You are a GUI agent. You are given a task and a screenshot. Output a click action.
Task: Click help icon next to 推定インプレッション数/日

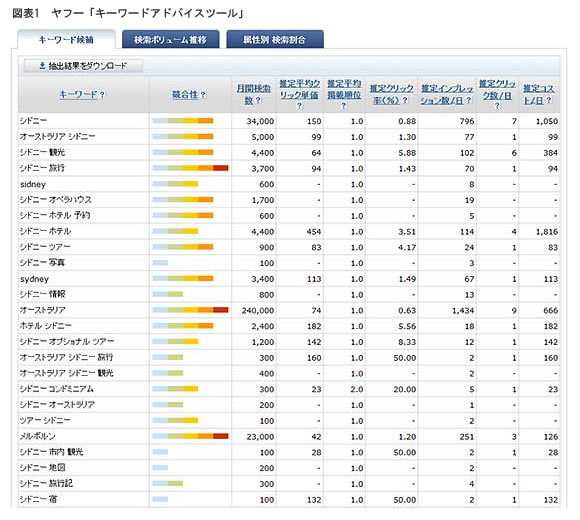pyautogui.click(x=468, y=100)
